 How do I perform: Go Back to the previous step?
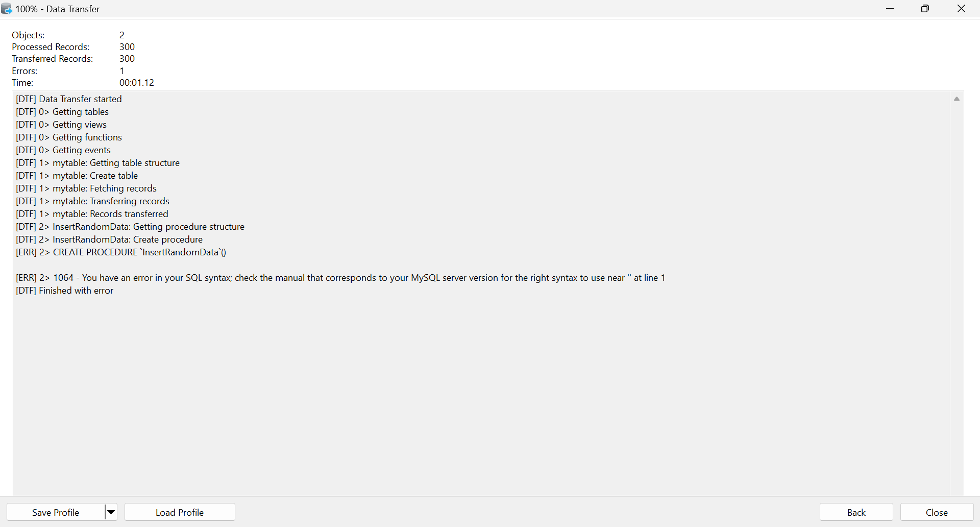(x=856, y=512)
